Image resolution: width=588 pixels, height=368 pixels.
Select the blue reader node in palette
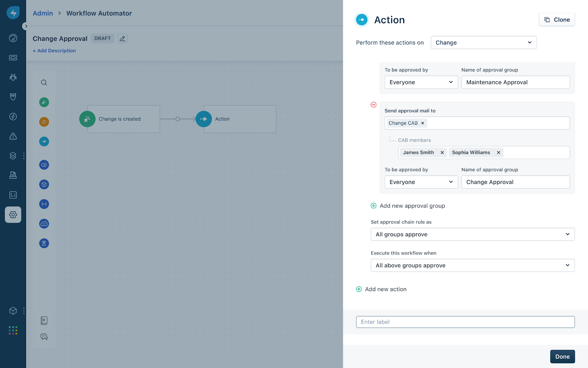coord(44,165)
